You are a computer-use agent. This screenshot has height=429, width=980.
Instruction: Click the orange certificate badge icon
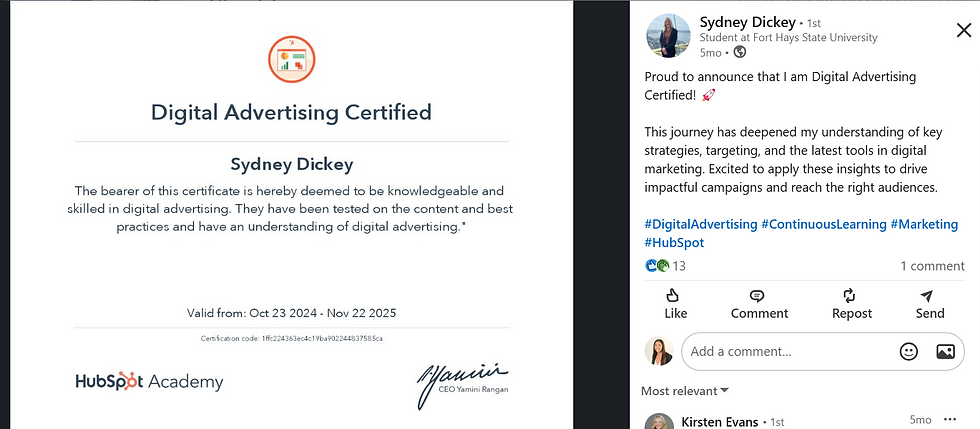click(x=292, y=59)
